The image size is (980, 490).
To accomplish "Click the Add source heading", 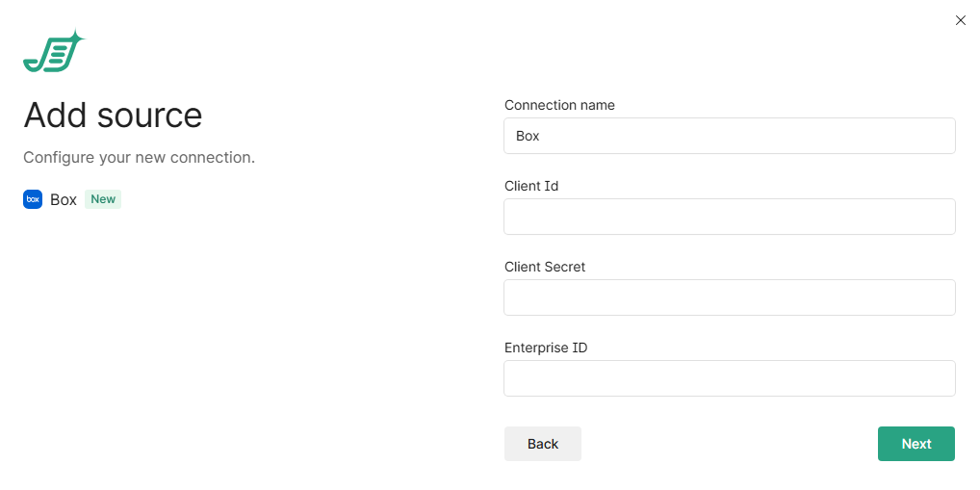I will pos(113,116).
